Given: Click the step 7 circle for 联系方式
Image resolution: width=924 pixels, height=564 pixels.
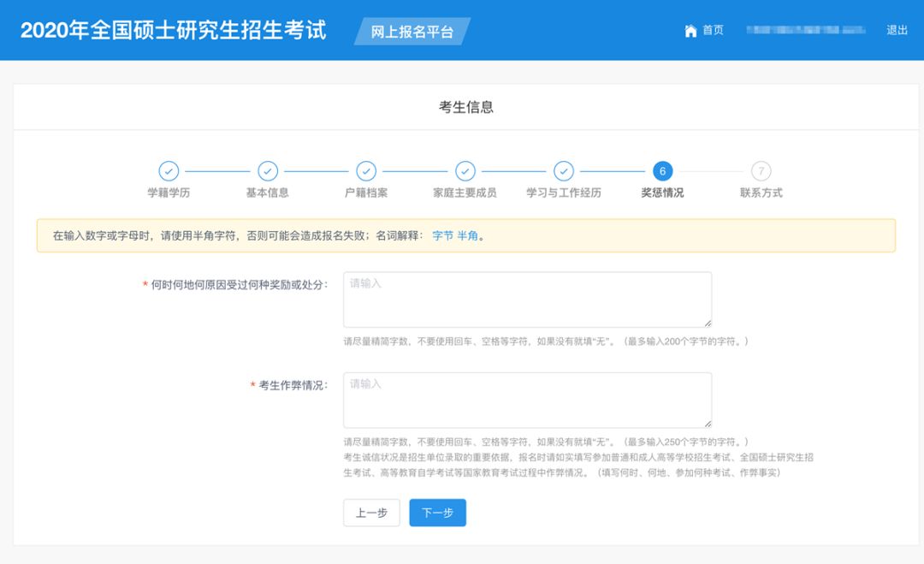Looking at the screenshot, I should (x=761, y=170).
